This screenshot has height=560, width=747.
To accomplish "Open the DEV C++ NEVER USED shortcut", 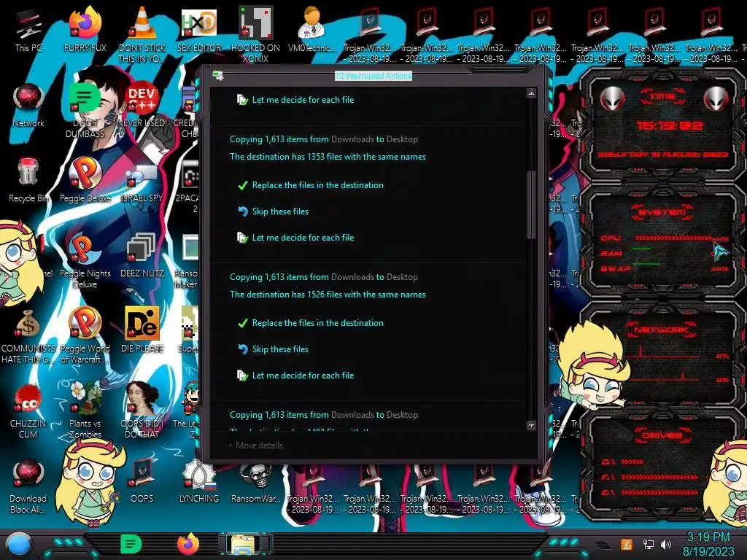I will coord(142,105).
